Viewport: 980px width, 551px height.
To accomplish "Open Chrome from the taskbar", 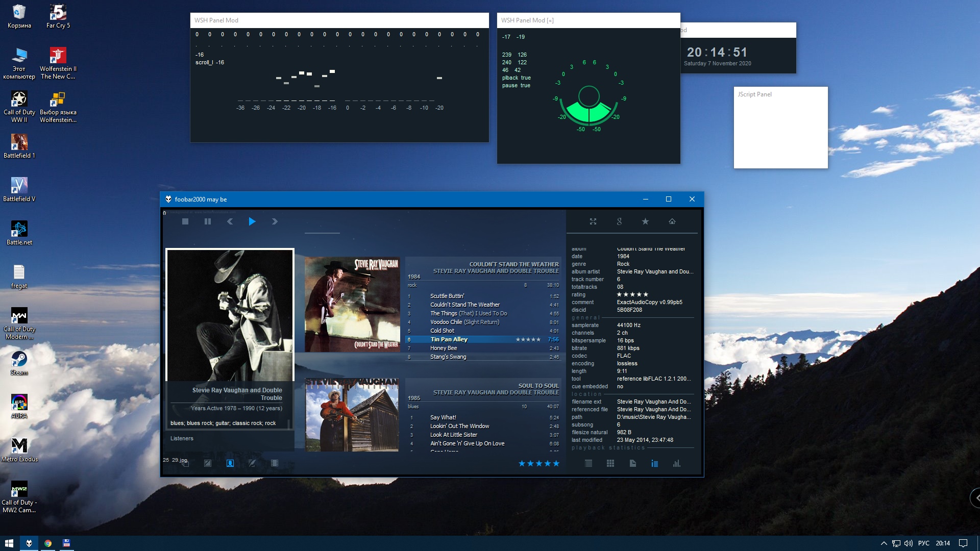I will (48, 543).
